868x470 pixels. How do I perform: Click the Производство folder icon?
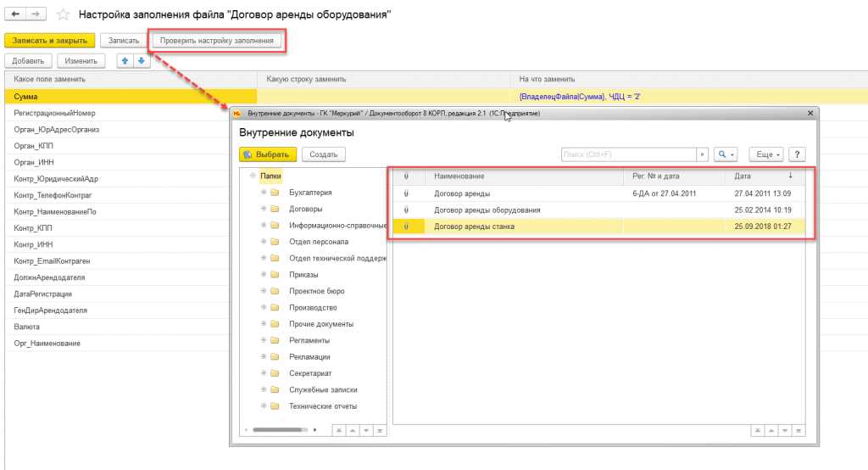coord(275,308)
